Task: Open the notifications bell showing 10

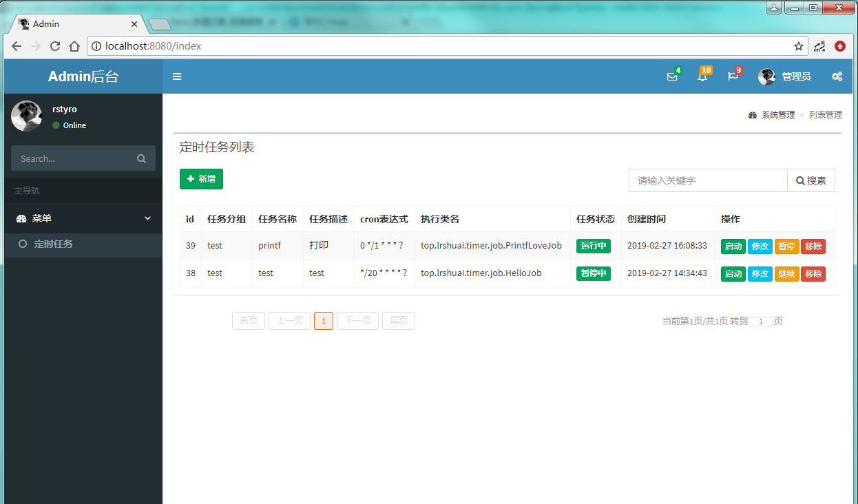Action: click(x=702, y=76)
